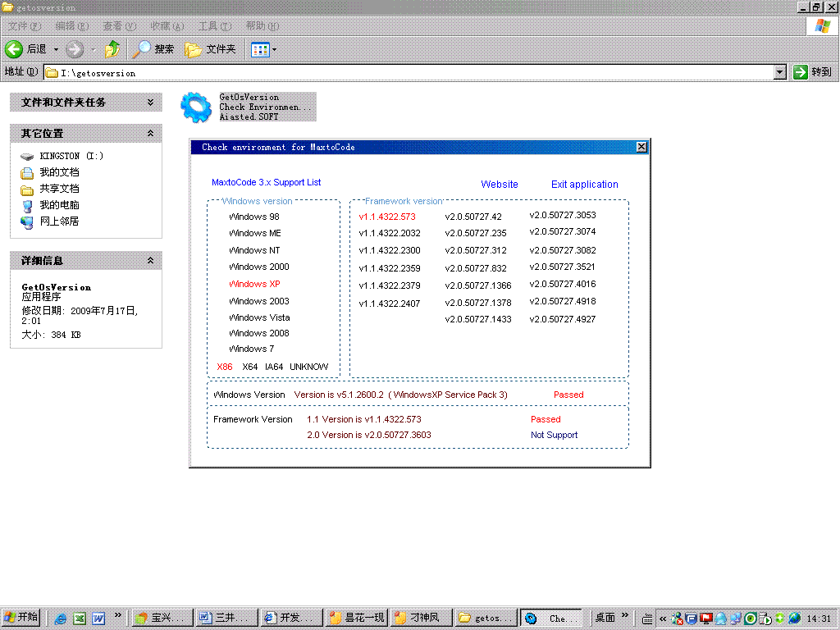Image resolution: width=840 pixels, height=630 pixels.
Task: Close the Check environment for MaxtoCode dialog
Action: [641, 147]
